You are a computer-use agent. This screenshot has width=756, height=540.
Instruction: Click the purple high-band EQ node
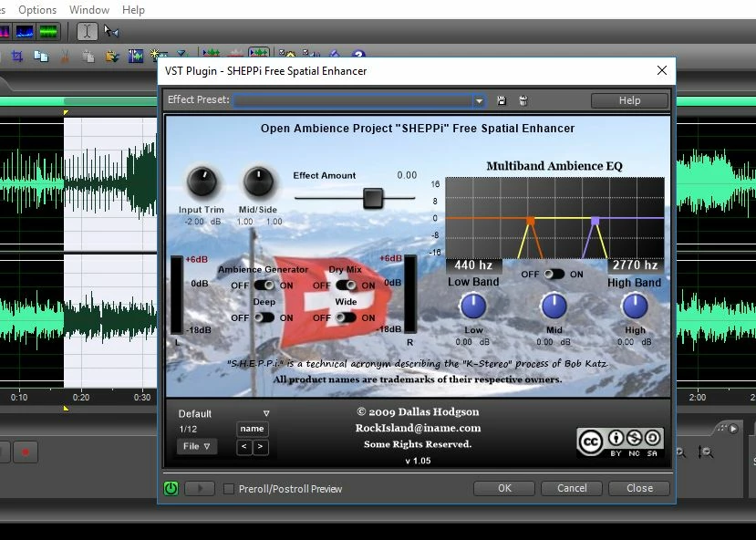[x=595, y=221]
